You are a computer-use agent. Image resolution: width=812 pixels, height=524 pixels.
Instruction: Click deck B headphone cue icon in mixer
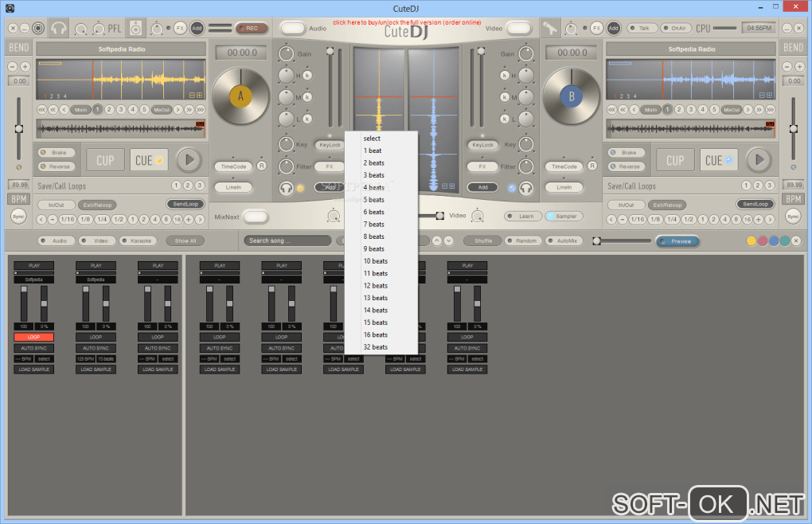point(526,188)
